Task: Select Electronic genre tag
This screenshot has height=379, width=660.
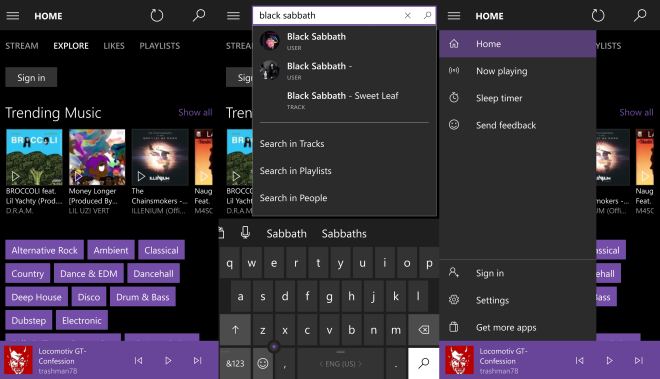Action: [x=82, y=320]
